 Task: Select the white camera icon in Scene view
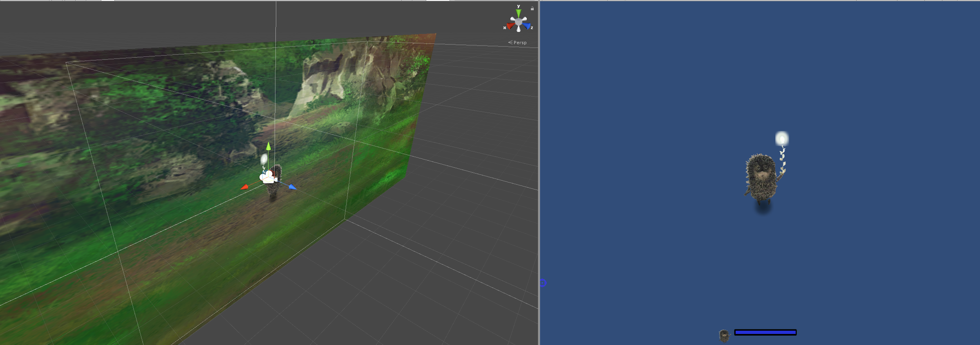coord(267,177)
